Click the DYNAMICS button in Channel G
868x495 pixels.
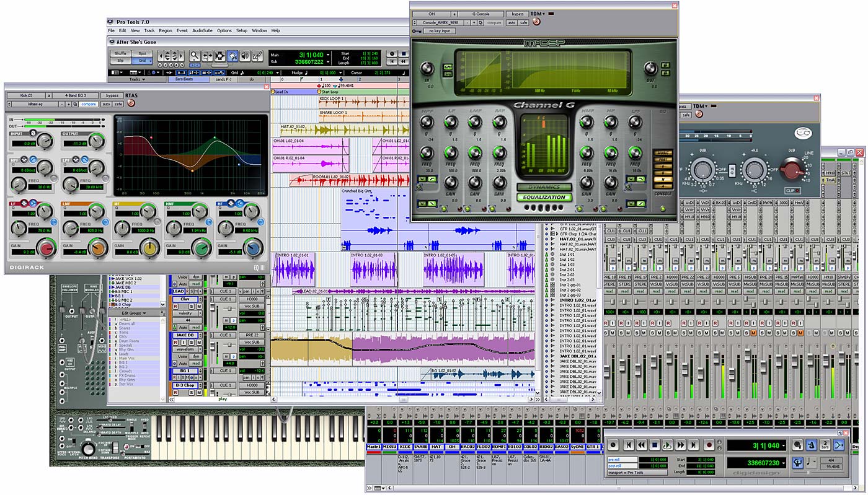543,187
